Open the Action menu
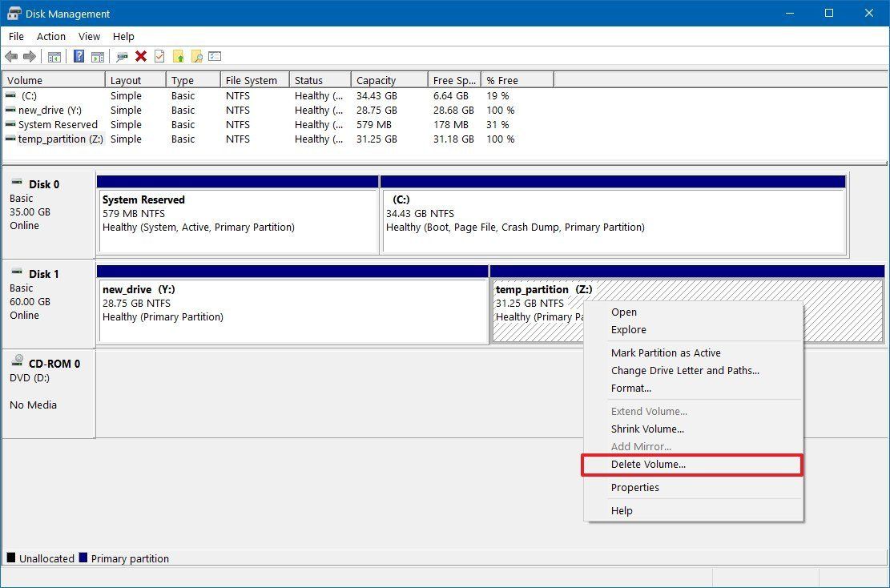The width and height of the screenshot is (890, 588). tap(50, 36)
